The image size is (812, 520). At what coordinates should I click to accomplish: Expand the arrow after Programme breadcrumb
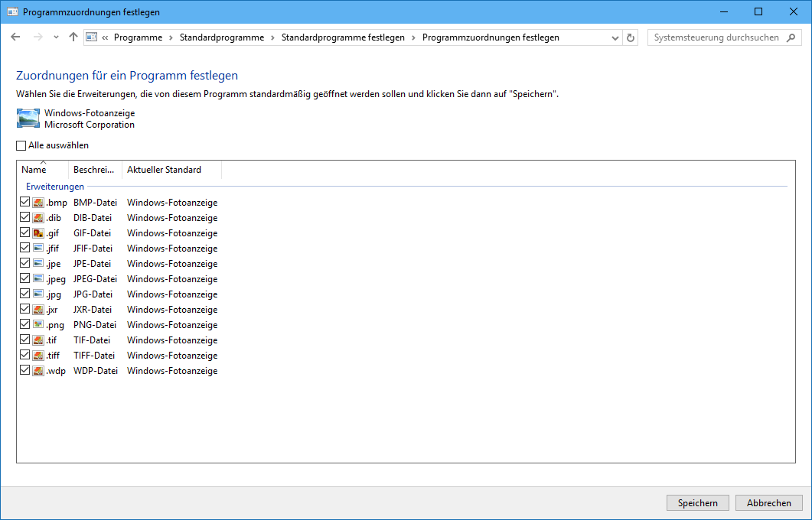tap(171, 37)
